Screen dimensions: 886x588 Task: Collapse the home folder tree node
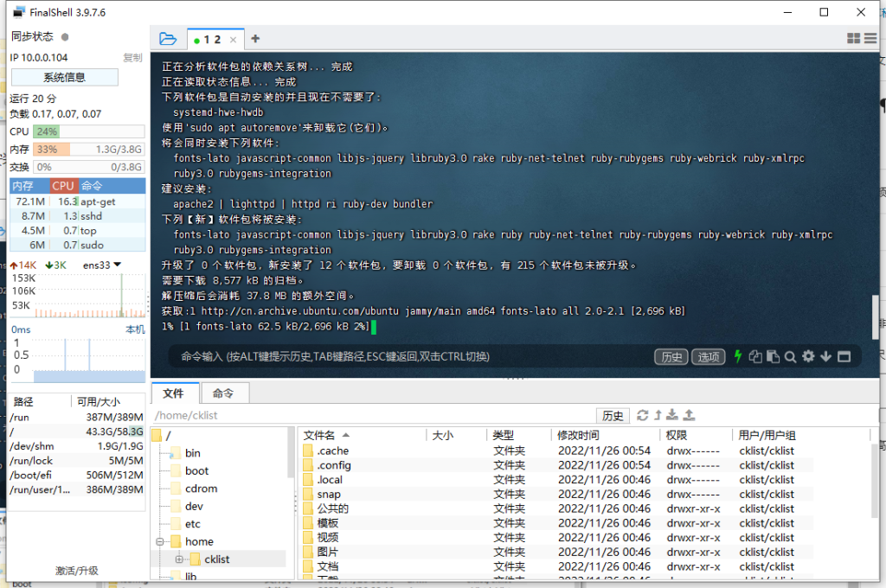point(160,541)
